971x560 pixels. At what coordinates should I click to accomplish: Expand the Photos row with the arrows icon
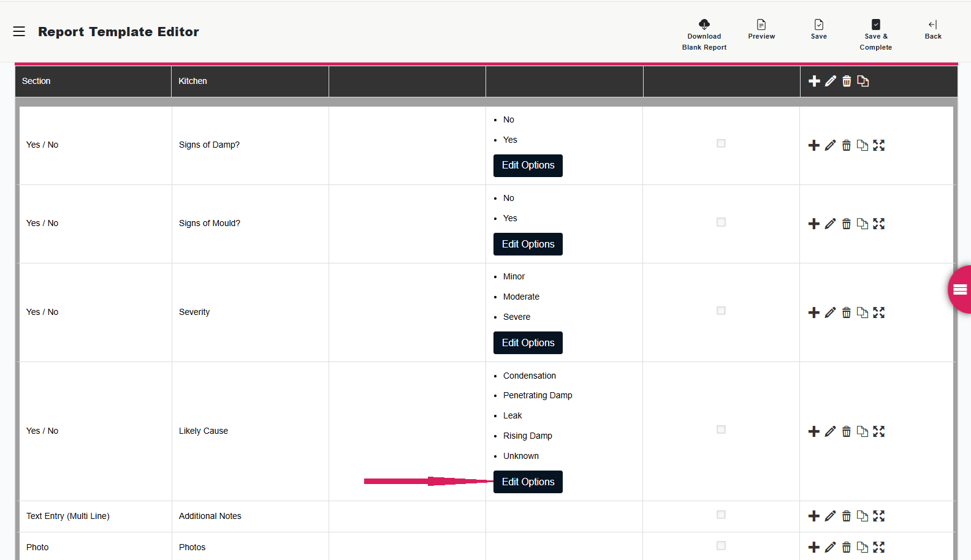pos(879,547)
